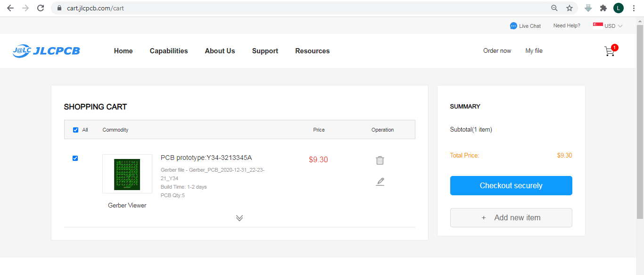Screen dimensions: 644x275
Task: Click the Add new item button
Action: 511,217
